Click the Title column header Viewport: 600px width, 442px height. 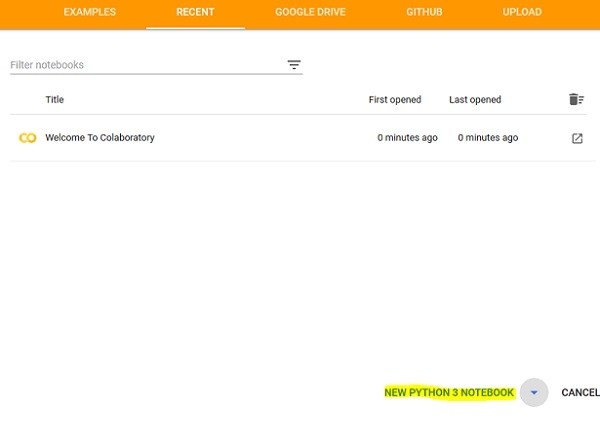55,100
